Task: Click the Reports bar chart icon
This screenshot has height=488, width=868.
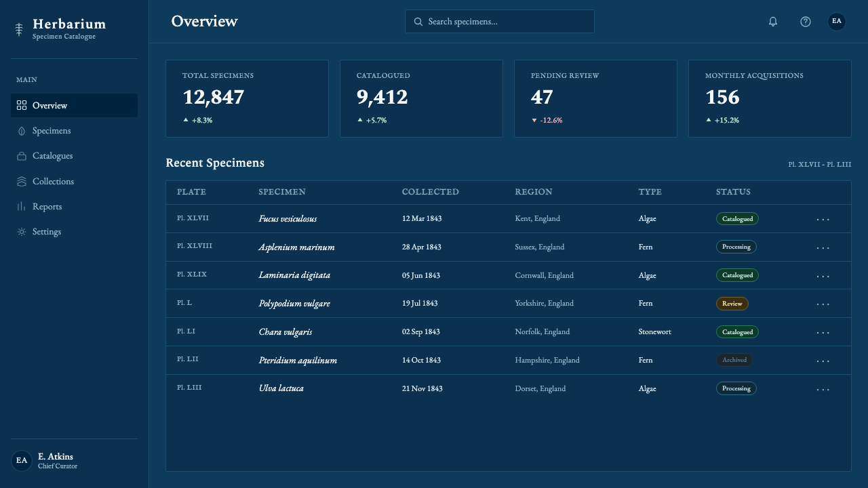Action: (x=22, y=207)
